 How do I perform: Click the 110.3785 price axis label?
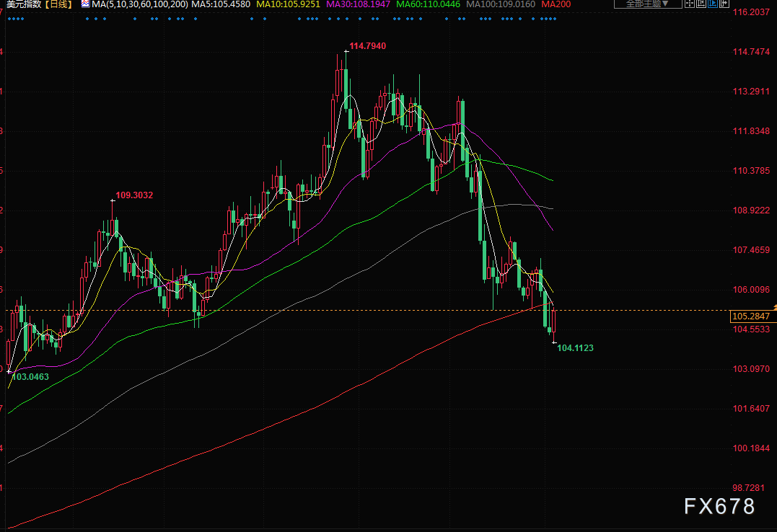[751, 170]
